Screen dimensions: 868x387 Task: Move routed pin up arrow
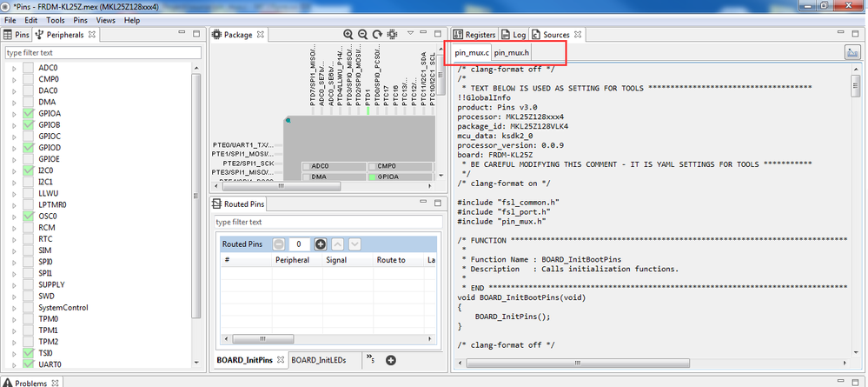coord(339,244)
